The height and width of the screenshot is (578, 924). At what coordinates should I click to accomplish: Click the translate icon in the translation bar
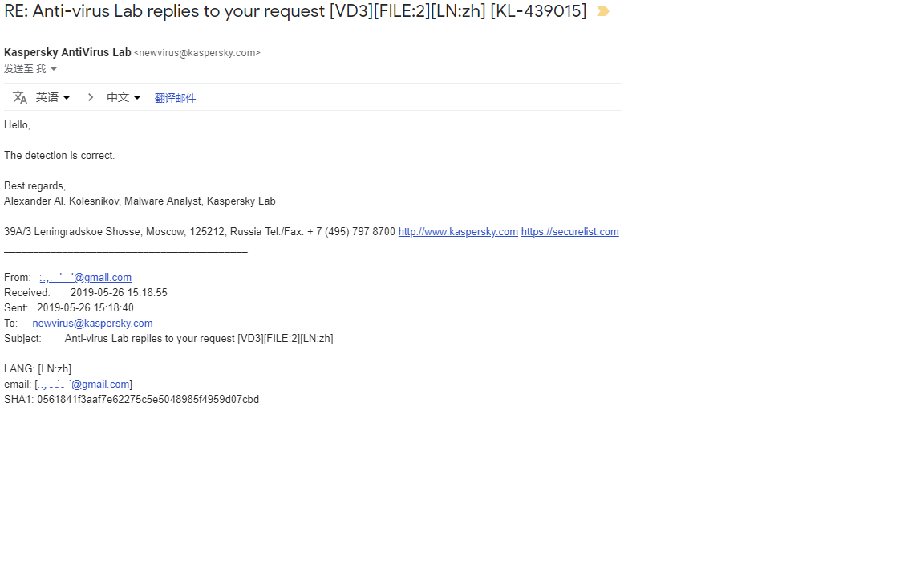20,97
